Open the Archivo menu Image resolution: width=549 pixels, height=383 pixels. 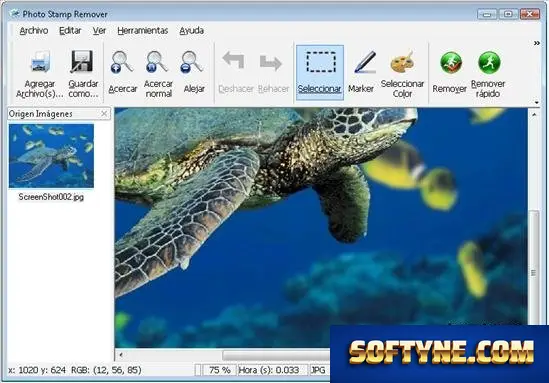pos(34,31)
